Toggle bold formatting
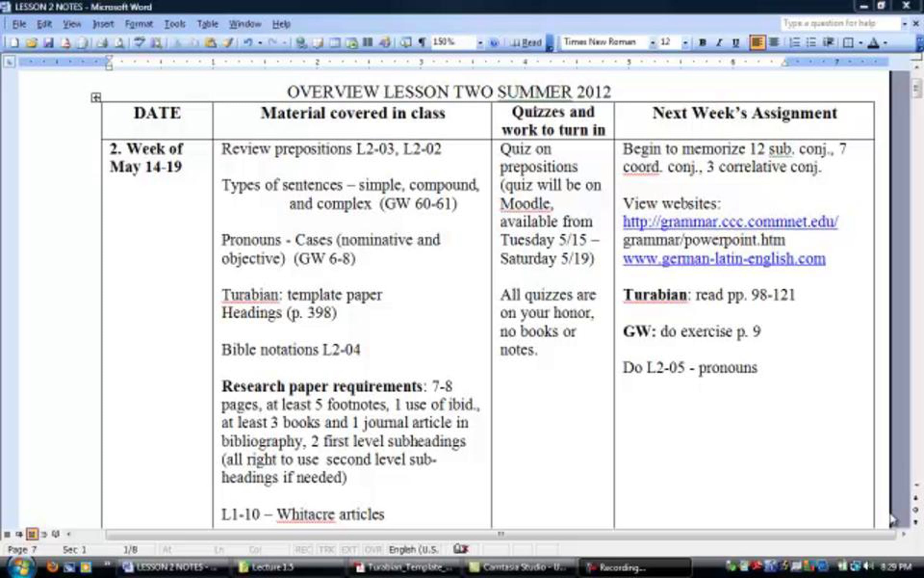Image resolution: width=924 pixels, height=578 pixels. [702, 43]
